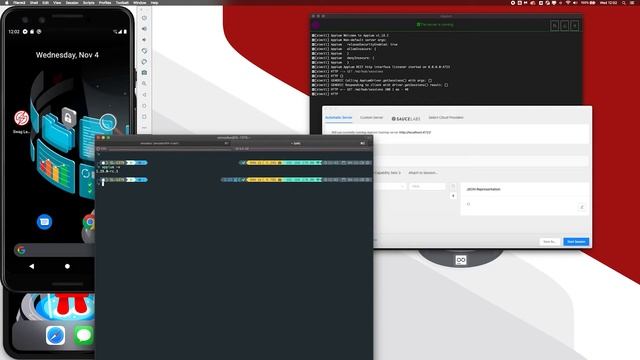Take an emulator screenshot with camera icon
This screenshot has width=640, height=360.
(144, 73)
